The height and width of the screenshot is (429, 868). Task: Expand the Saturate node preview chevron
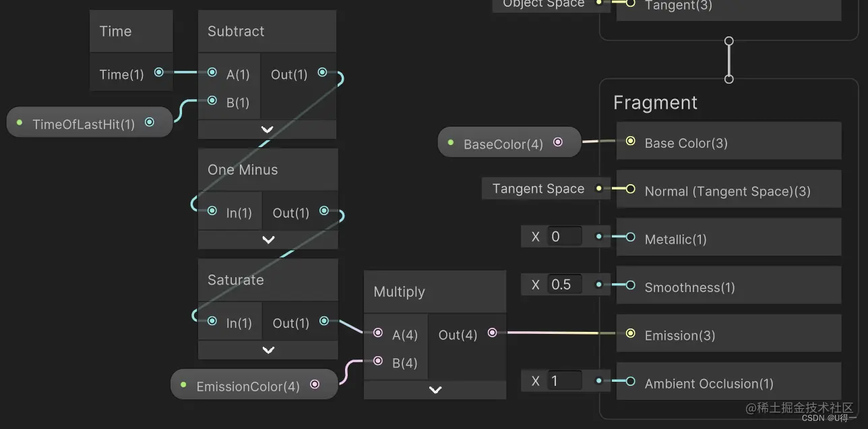point(268,350)
